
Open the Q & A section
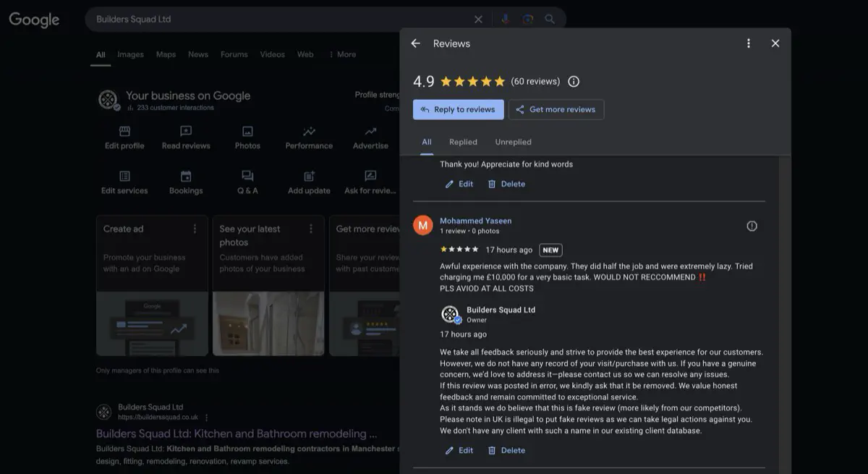pyautogui.click(x=247, y=182)
